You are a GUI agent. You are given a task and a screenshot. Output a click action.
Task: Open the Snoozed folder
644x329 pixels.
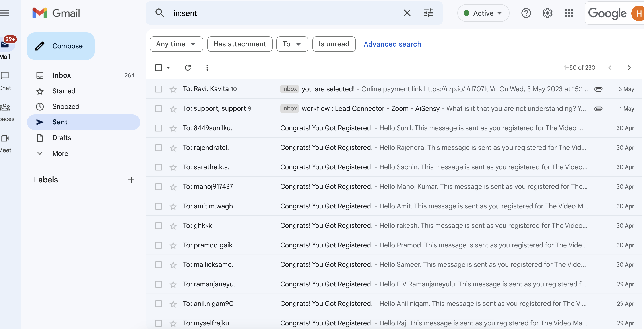(83, 107)
